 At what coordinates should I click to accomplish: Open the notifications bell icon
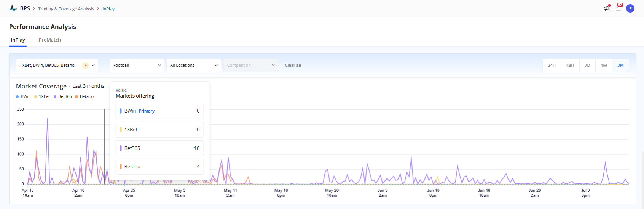(x=618, y=8)
